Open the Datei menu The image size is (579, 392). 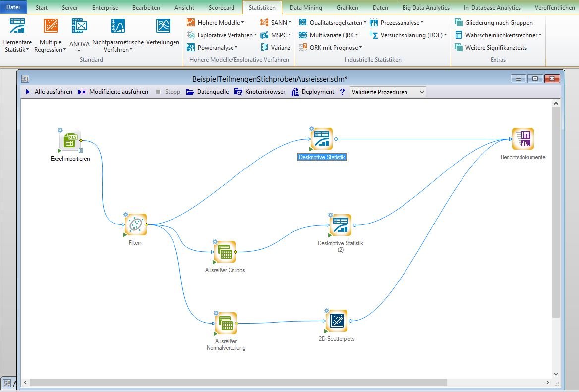13,8
